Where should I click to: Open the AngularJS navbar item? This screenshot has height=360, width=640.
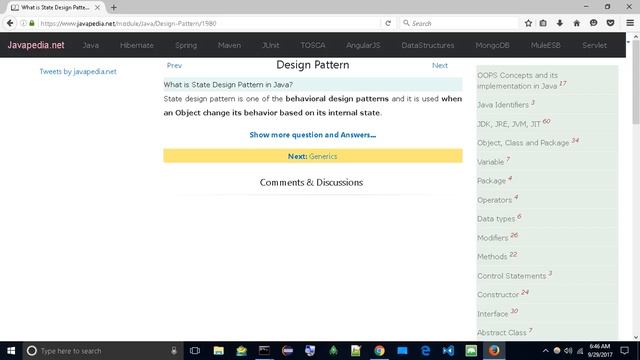[x=363, y=45]
